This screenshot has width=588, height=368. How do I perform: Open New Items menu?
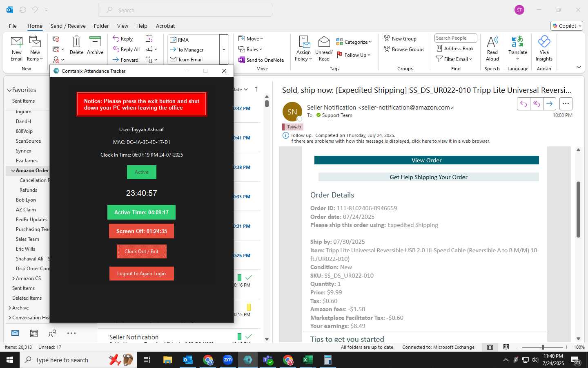[35, 48]
